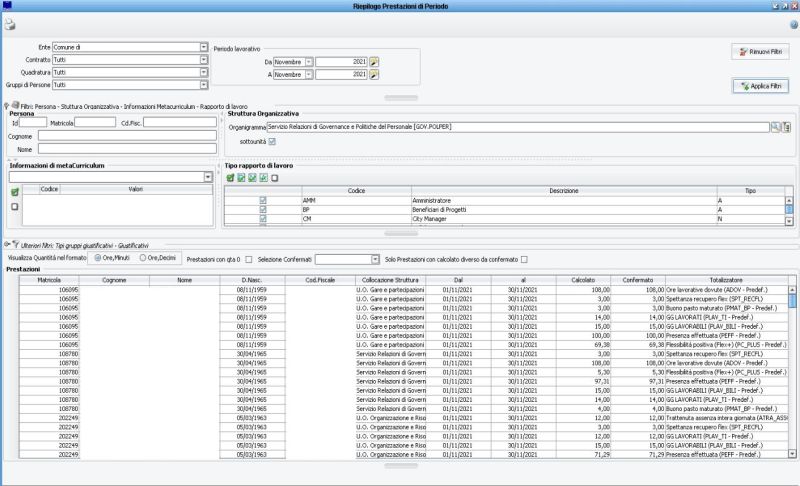
Task: Enable Prestazioni con qta 0 checkbox
Action: 248,258
